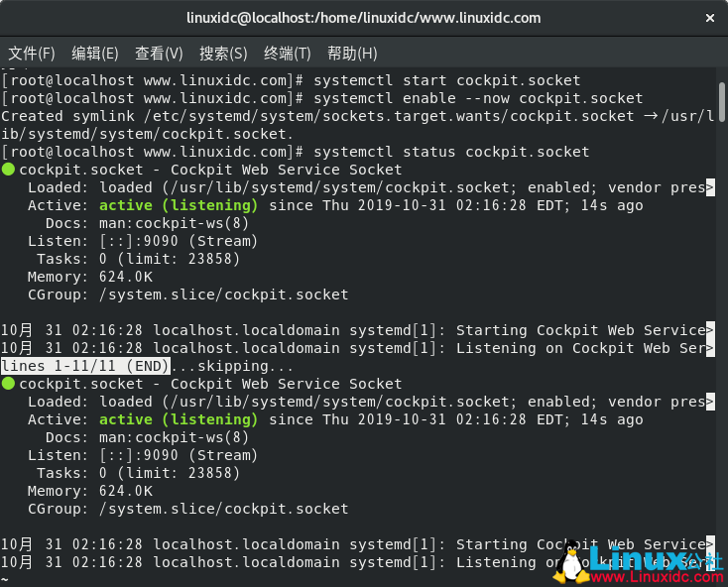
Task: Click the second 'Docs: man:cockpit-ws(8)' line
Action: (147, 437)
